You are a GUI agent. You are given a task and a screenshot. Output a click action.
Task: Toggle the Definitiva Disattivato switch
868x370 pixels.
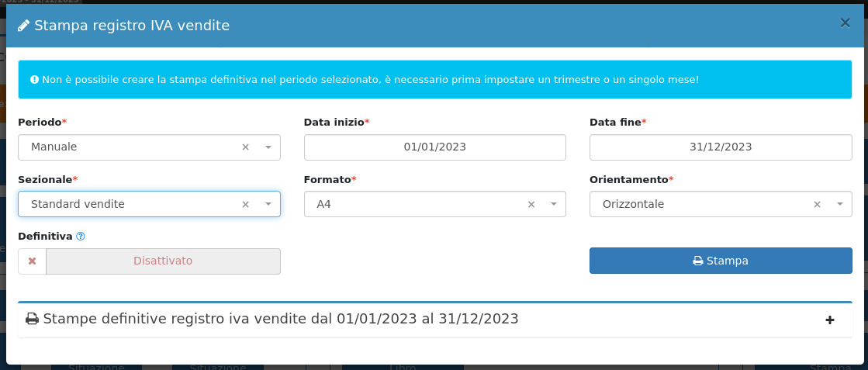point(163,261)
